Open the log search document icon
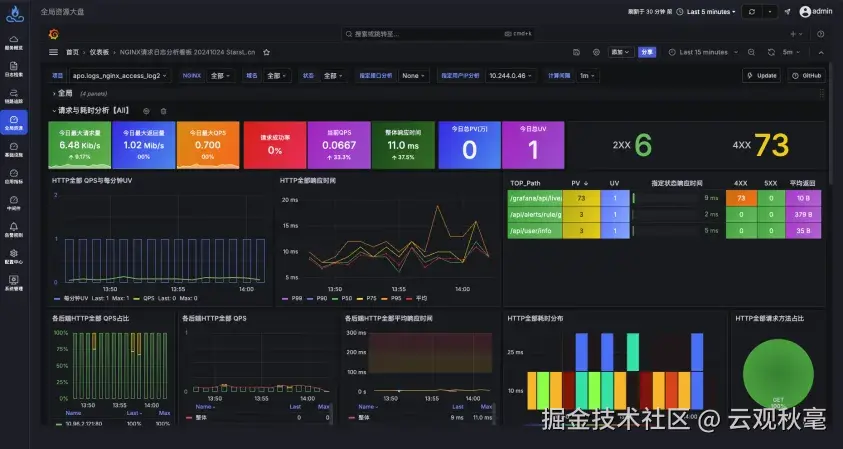Viewport: 843px width, 449px height. coord(14,69)
